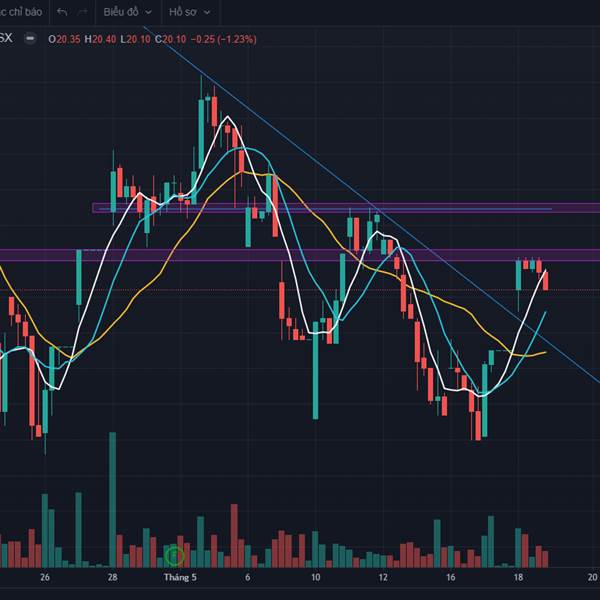
Task: Click the green circular event marker on the time axis
Action: click(x=174, y=555)
